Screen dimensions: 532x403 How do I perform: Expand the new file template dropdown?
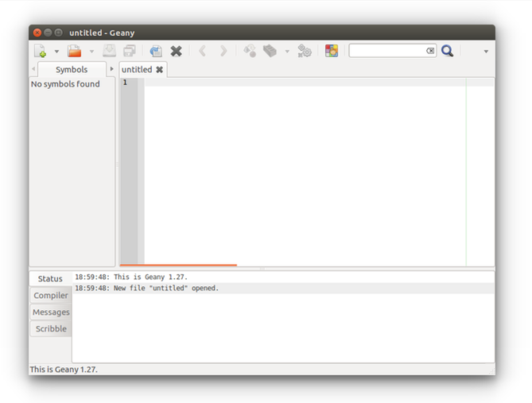point(56,52)
